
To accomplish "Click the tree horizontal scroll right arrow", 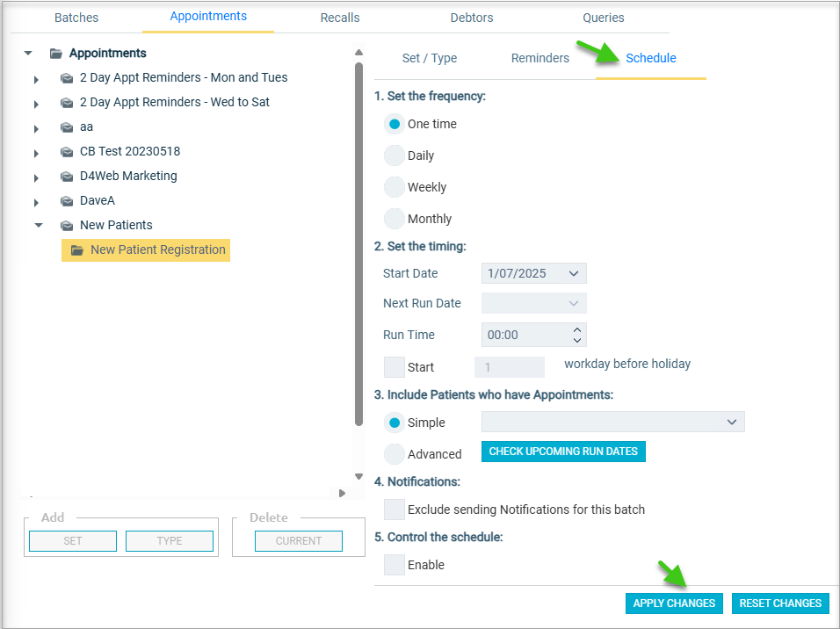I will tap(342, 493).
